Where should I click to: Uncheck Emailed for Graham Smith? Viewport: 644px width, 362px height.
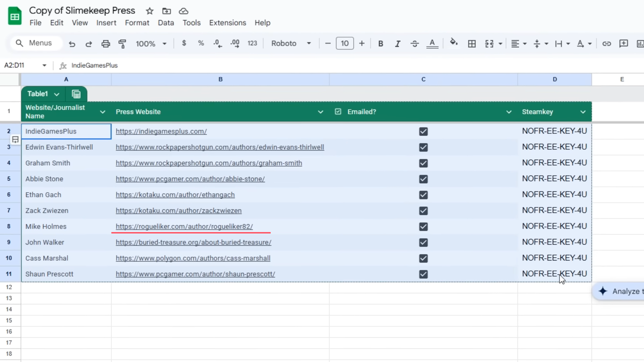click(x=423, y=163)
